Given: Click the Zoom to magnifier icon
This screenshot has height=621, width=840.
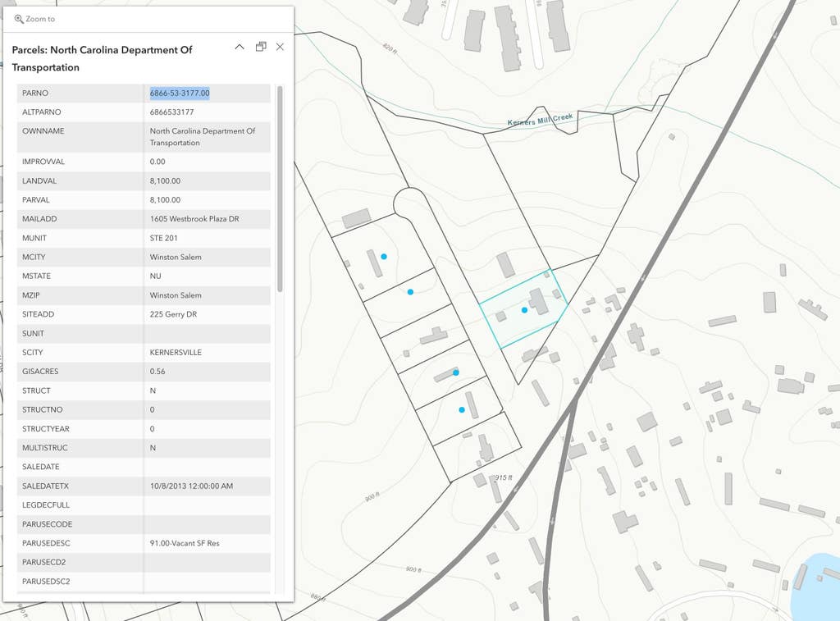Looking at the screenshot, I should tap(19, 19).
